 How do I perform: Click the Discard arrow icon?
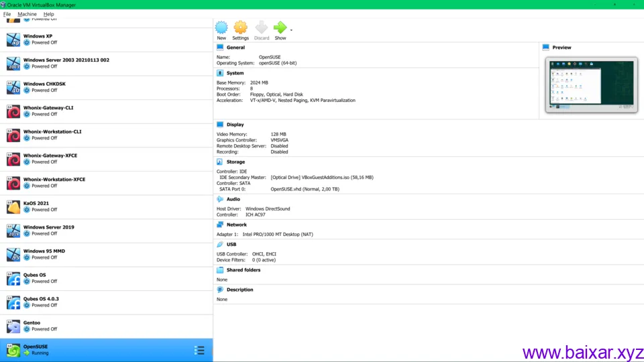click(261, 27)
